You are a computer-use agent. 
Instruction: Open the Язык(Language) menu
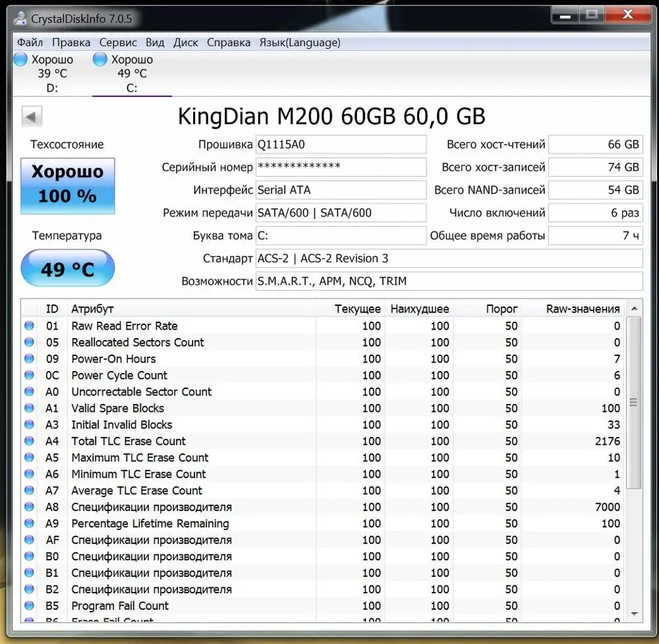300,42
